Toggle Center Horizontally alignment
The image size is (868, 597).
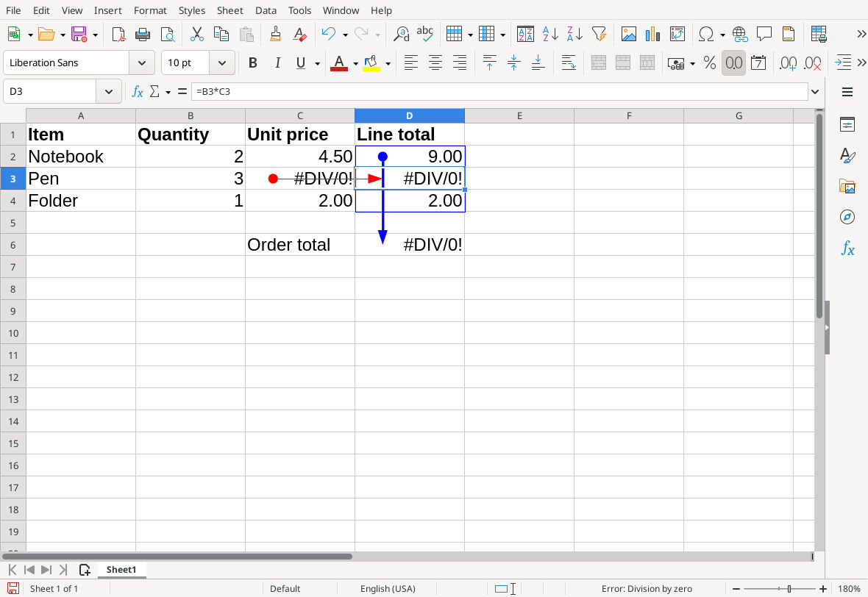pyautogui.click(x=435, y=63)
